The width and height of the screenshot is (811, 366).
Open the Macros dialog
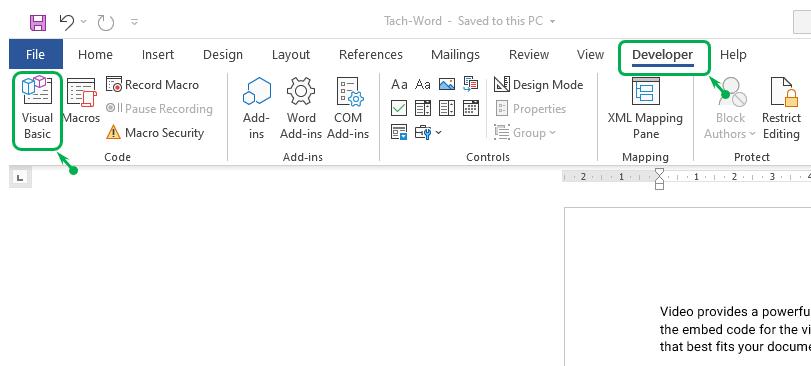tap(81, 101)
